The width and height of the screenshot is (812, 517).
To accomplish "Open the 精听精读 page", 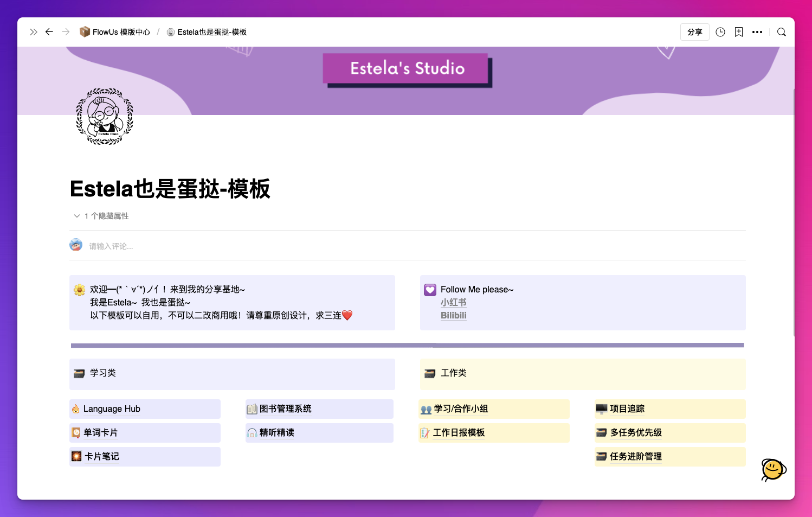I will point(276,432).
